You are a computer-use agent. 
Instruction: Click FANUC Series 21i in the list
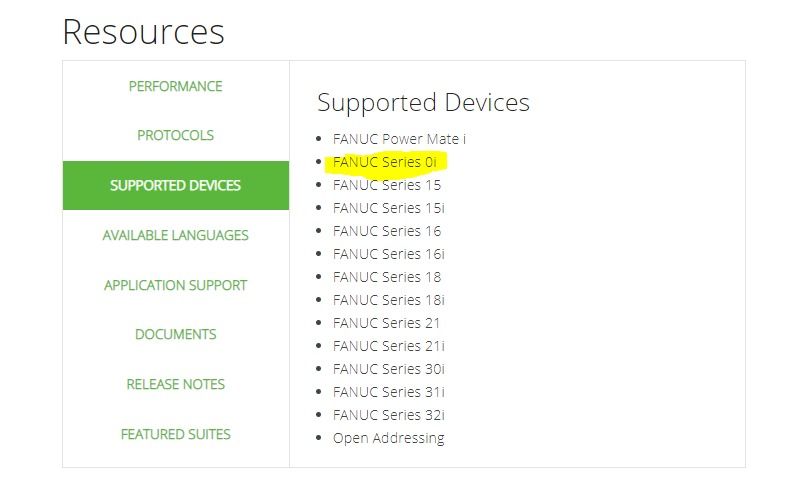pos(388,346)
